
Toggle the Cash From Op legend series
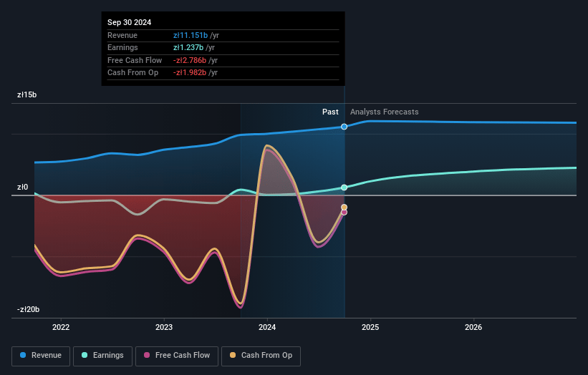[x=261, y=356]
